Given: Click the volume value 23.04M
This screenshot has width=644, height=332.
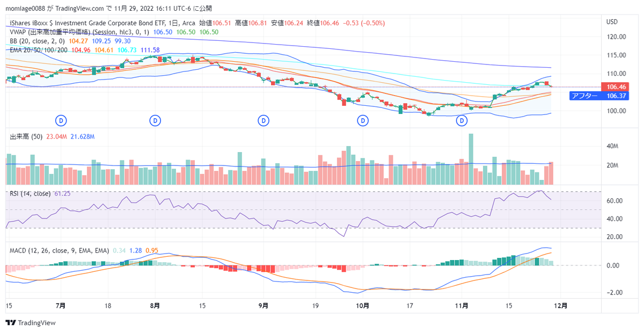Looking at the screenshot, I should [x=57, y=137].
